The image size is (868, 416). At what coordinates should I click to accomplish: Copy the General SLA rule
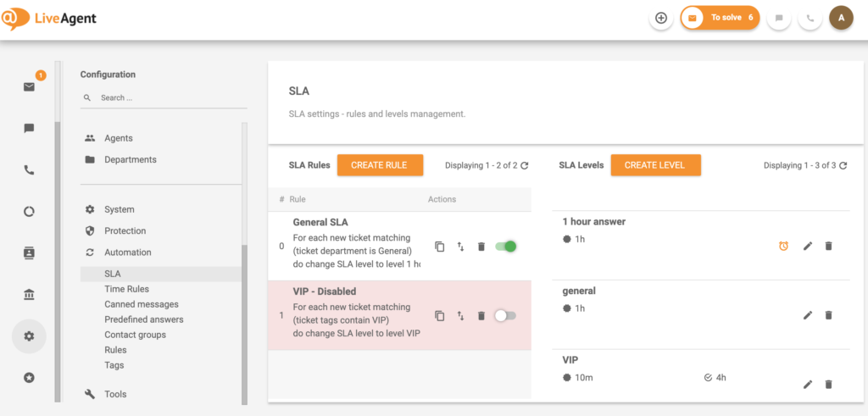coord(439,247)
